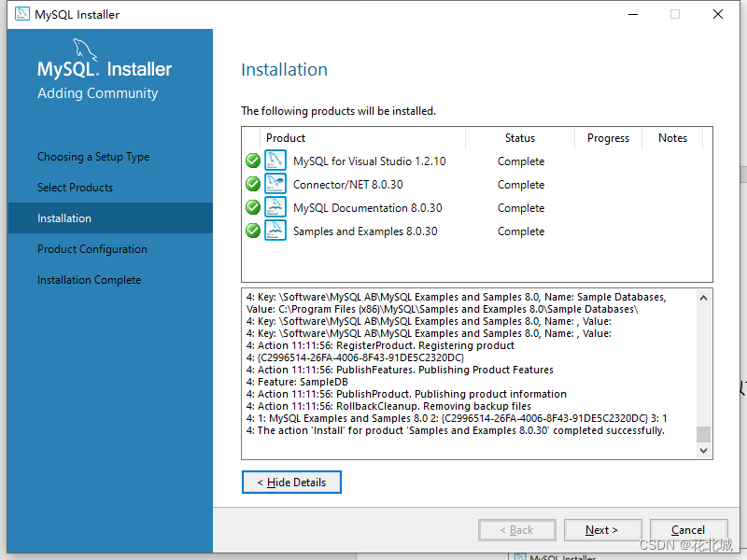Click the MySQL Documentation product icon
Screen dimensions: 747x560
tap(275, 206)
